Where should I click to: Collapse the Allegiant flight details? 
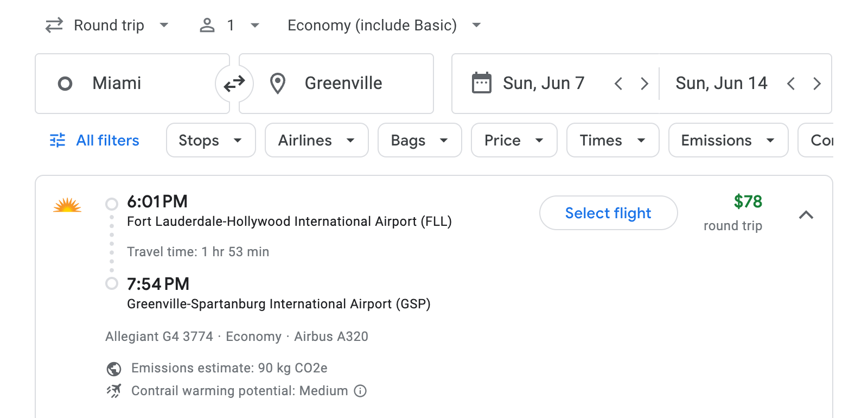806,215
